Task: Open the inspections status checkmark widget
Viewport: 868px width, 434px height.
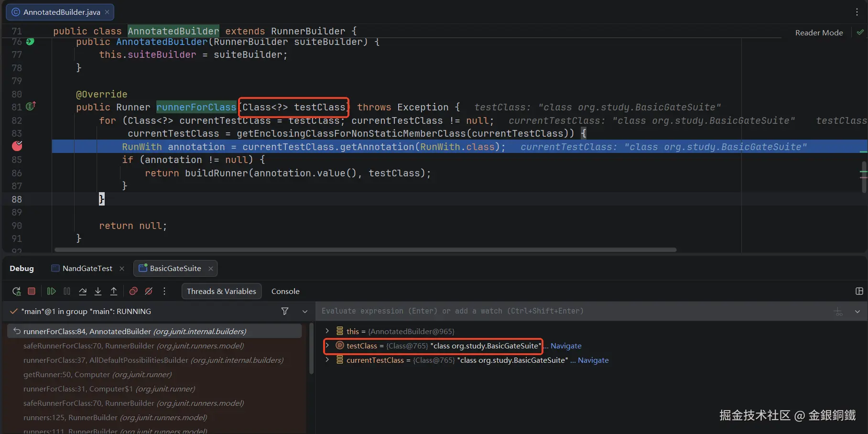Action: [x=860, y=33]
